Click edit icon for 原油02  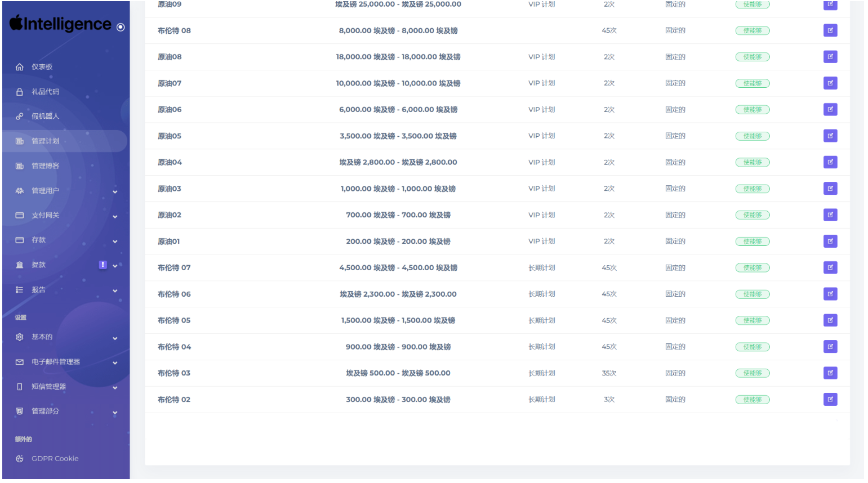[x=830, y=215]
